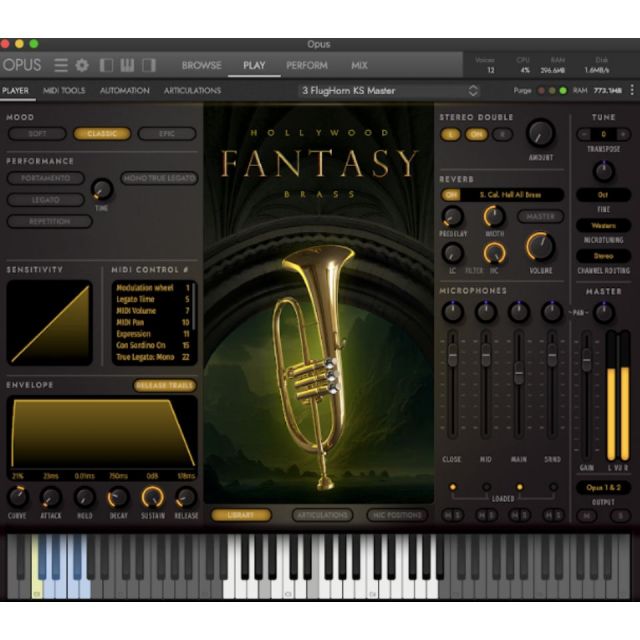Viewport: 640px width, 640px height.
Task: Select the Soft mood
Action: [x=37, y=133]
